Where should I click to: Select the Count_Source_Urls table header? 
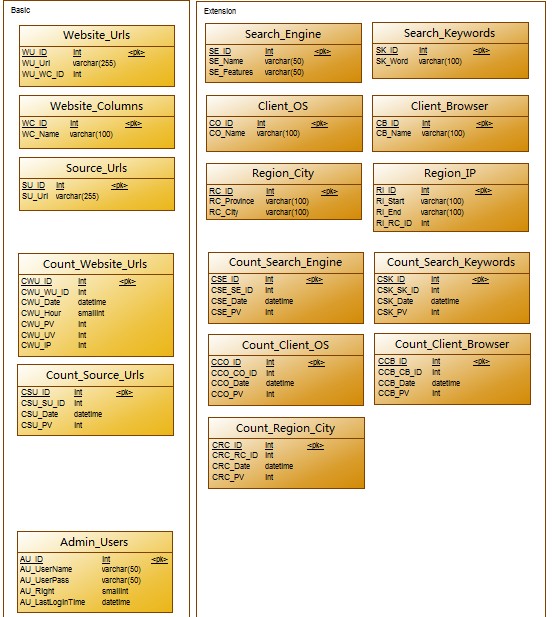(x=95, y=375)
